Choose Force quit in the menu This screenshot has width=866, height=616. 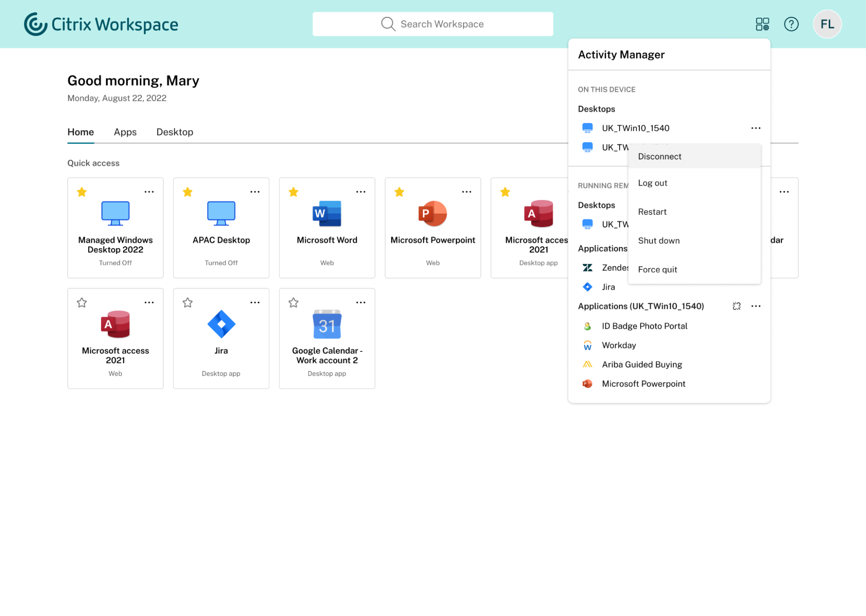tap(657, 269)
